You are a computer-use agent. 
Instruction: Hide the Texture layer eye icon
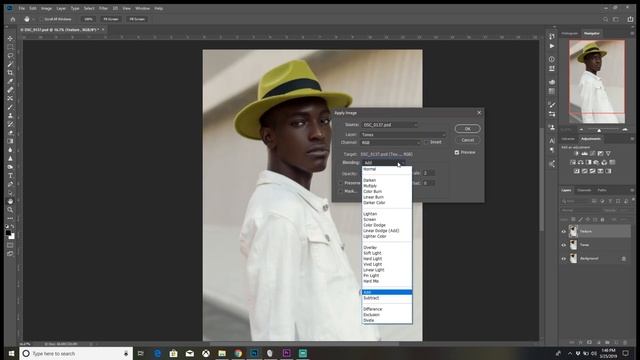[564, 231]
